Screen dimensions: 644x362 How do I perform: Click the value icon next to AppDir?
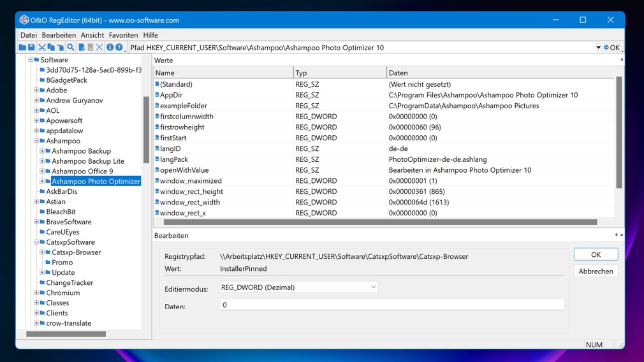(157, 95)
